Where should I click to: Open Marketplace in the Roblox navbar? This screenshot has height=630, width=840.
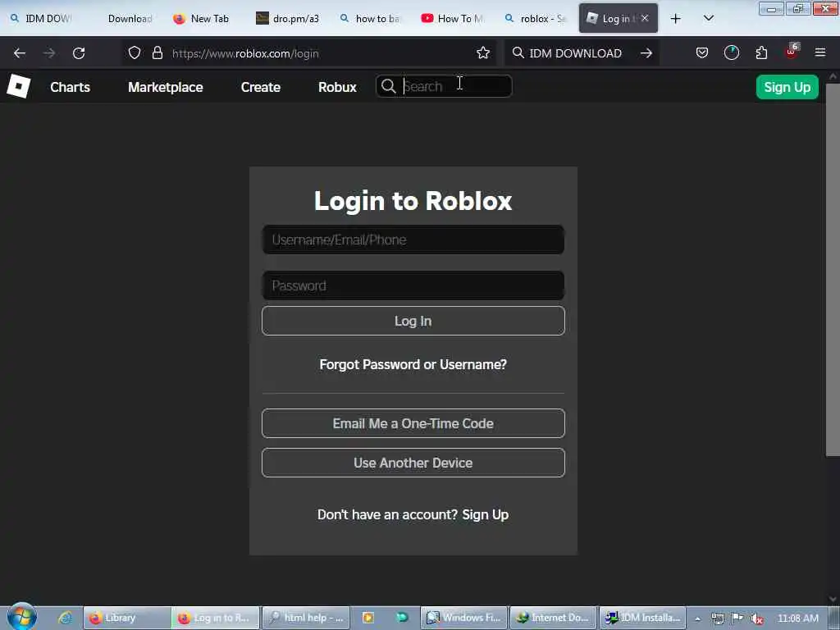coord(166,87)
